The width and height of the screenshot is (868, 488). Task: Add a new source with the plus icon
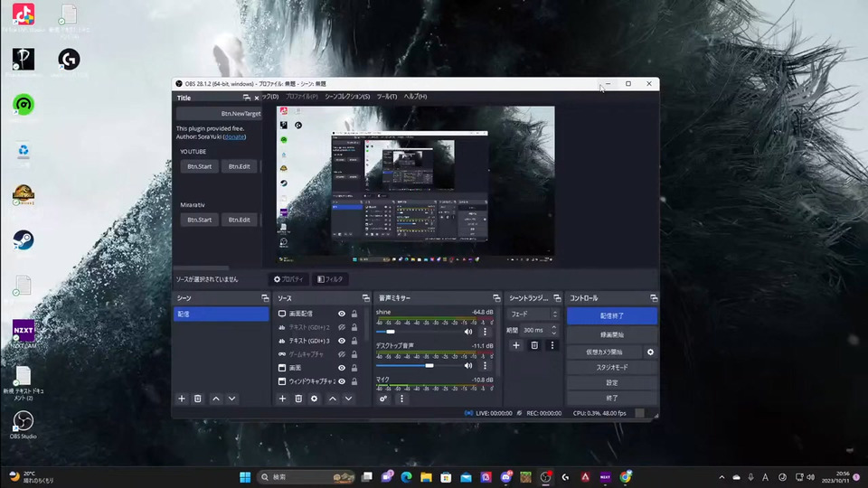click(282, 399)
